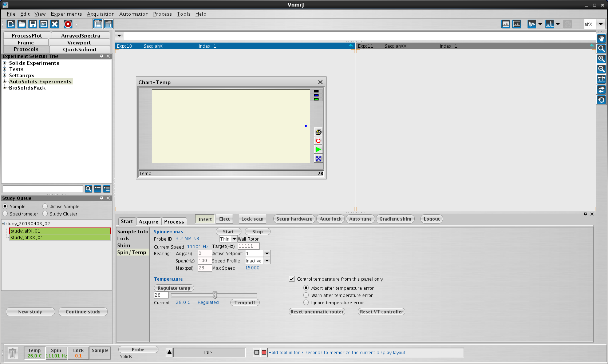Select Warn after temperature error
The height and width of the screenshot is (364, 608).
306,295
